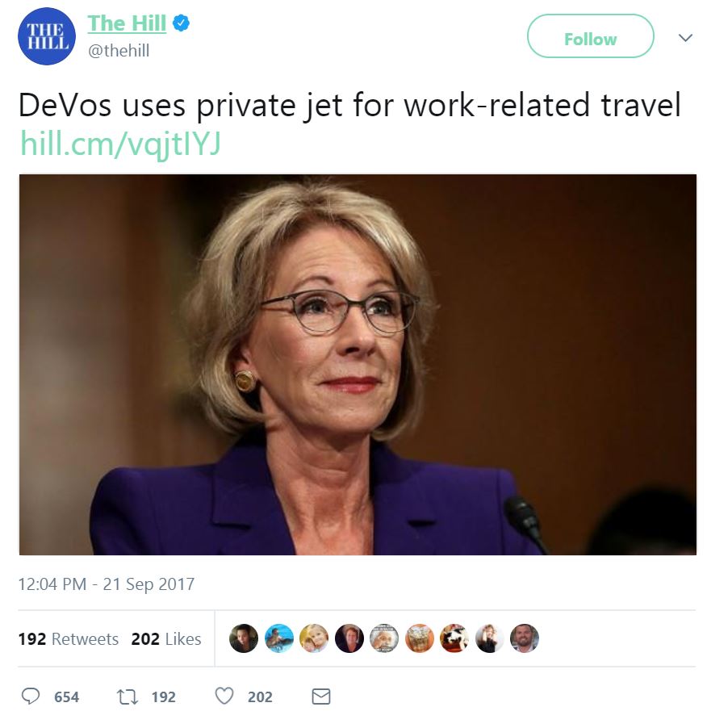This screenshot has width=707, height=728.
Task: Open the DeVos photo attachment
Action: pyautogui.click(x=358, y=365)
